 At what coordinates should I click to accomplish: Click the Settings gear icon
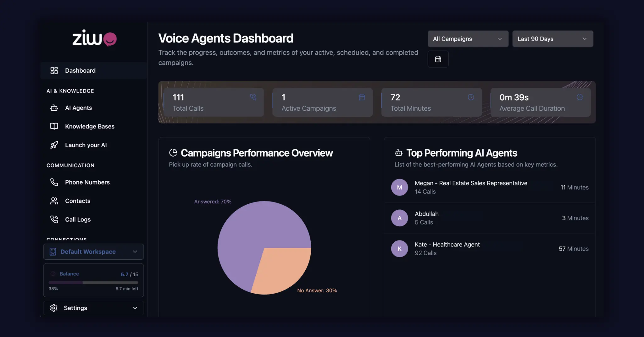point(54,308)
